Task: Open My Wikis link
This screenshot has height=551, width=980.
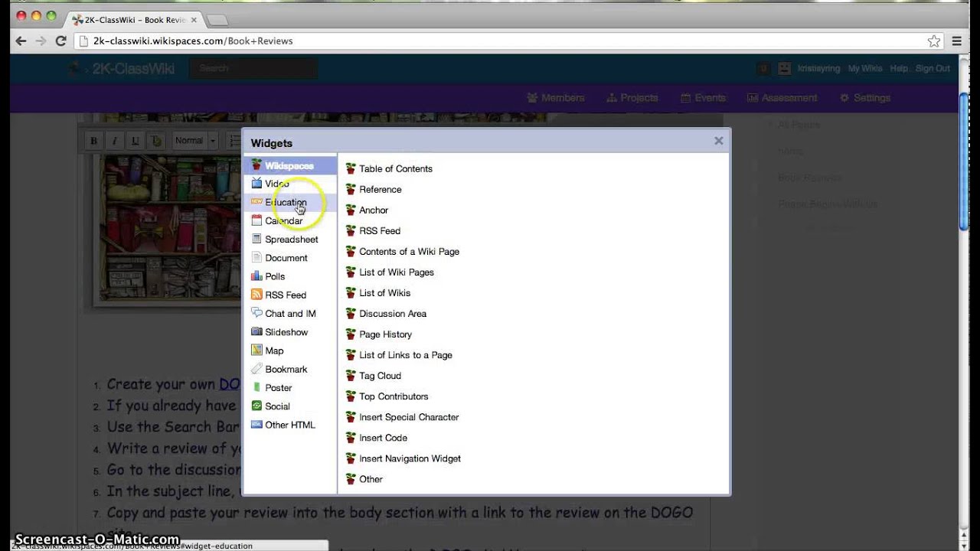Action: pyautogui.click(x=865, y=68)
